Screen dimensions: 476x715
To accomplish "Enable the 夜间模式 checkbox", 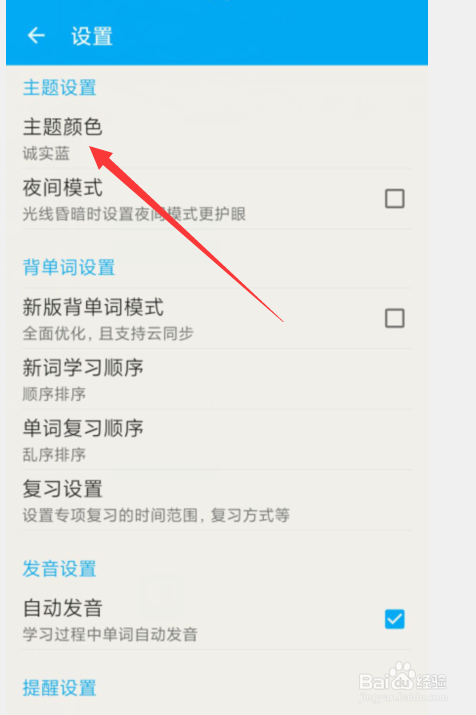I will 394,199.
